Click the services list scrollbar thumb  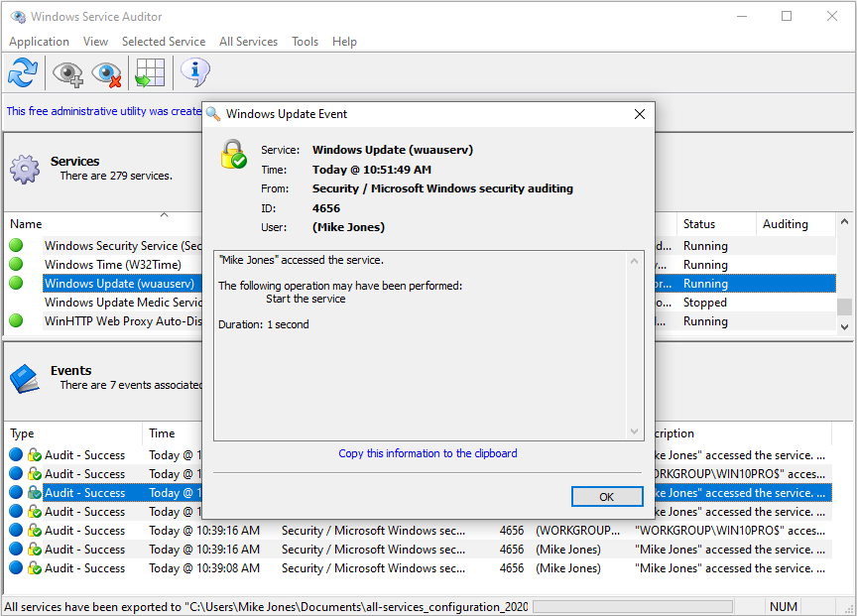(x=844, y=307)
